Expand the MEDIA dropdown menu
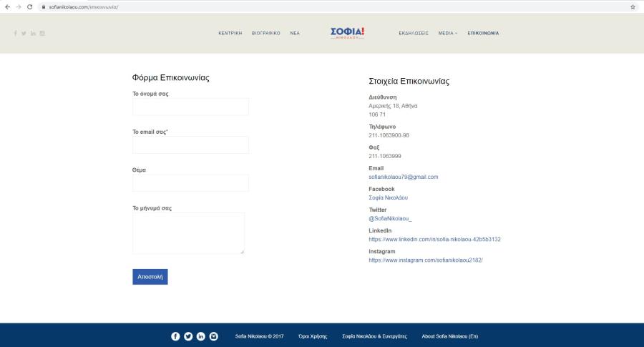The image size is (644, 347). pos(448,33)
